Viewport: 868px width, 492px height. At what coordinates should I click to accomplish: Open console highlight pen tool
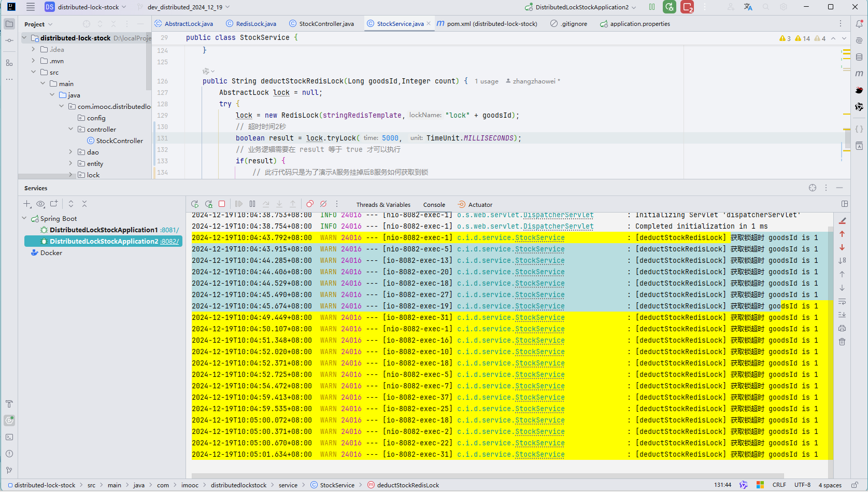click(842, 220)
